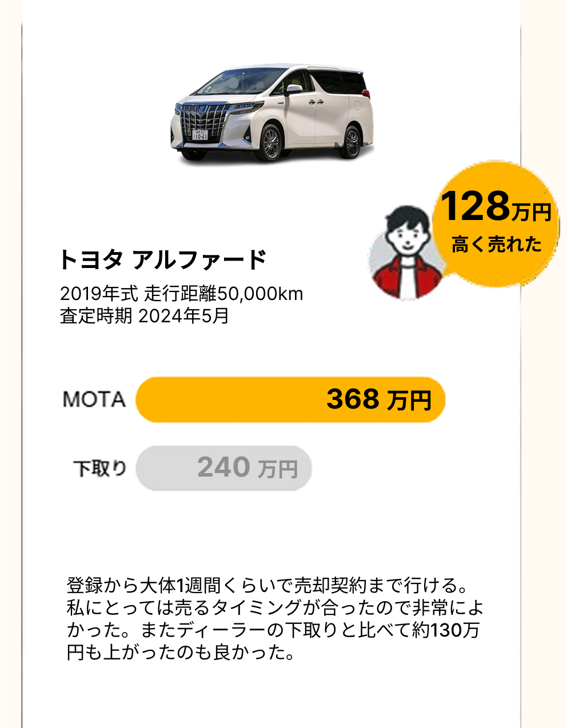Click the user avatar with red jacket
Viewport: 567px width, 728px height.
[x=406, y=254]
